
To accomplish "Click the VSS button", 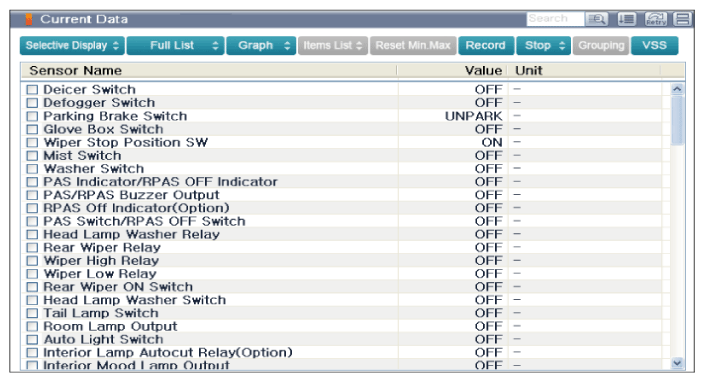I will [655, 45].
